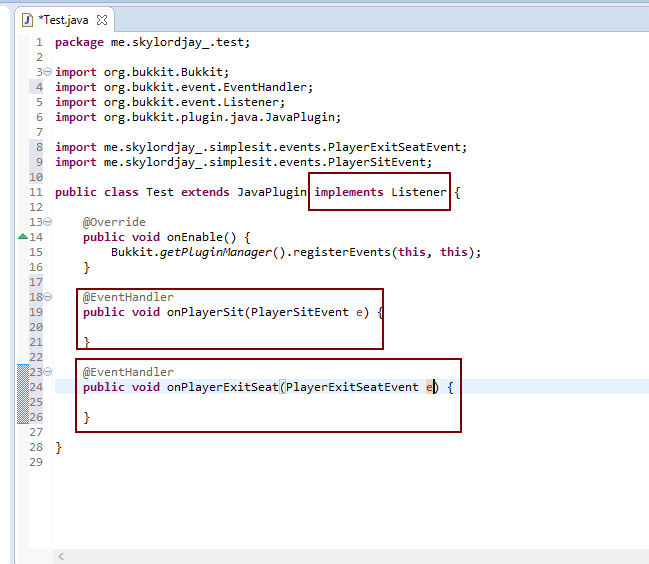
Task: Collapse the onPlayerExitSeat fold at line 23
Action: (x=48, y=372)
